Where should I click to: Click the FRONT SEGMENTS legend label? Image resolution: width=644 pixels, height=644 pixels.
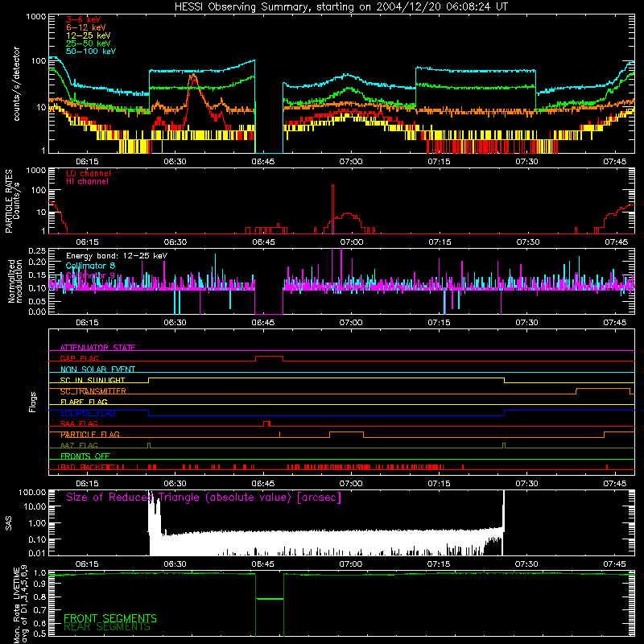click(x=110, y=618)
